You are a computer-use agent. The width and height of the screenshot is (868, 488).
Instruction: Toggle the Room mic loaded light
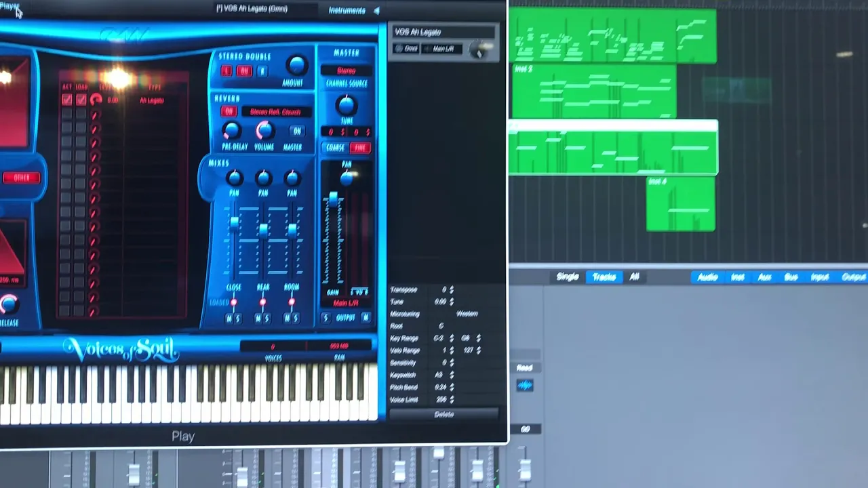click(x=292, y=302)
